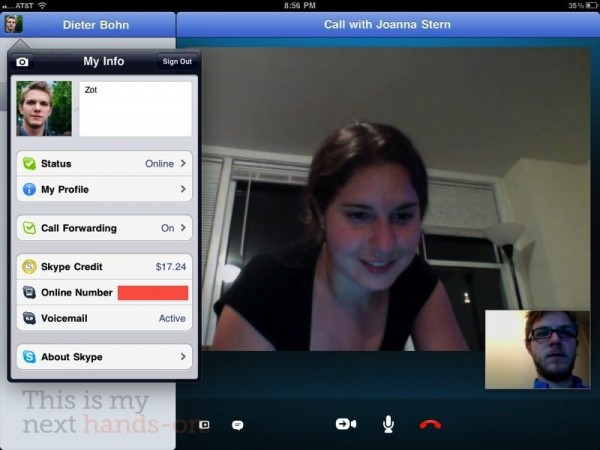Open Call Forwarding settings
The height and width of the screenshot is (450, 600).
[104, 228]
